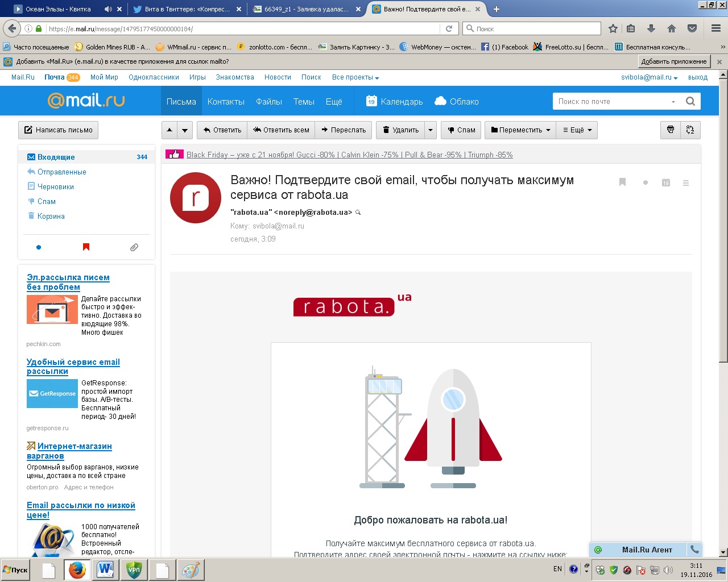
Task: Show more bookmarks chevron in bookmarks bar
Action: pyautogui.click(x=723, y=47)
